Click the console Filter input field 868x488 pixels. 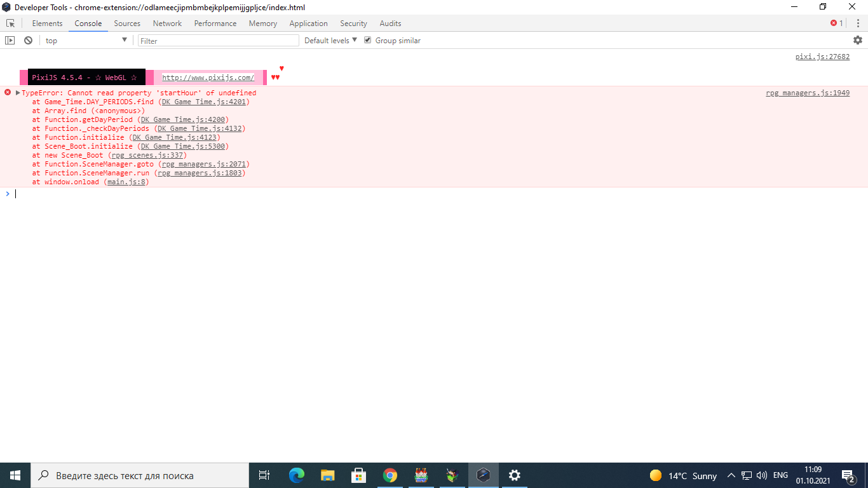(x=218, y=40)
